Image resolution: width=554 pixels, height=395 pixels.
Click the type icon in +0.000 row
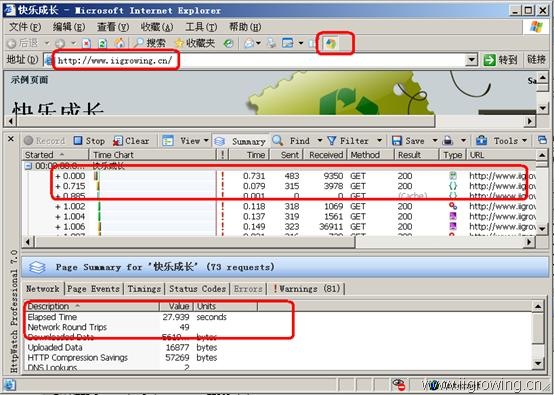click(x=453, y=176)
